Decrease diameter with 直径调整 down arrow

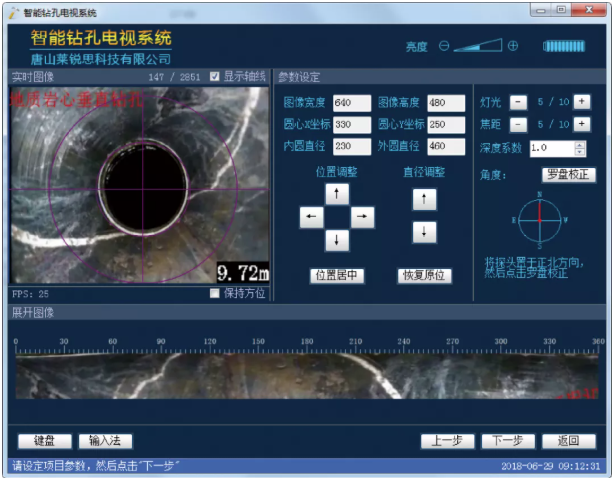425,232
